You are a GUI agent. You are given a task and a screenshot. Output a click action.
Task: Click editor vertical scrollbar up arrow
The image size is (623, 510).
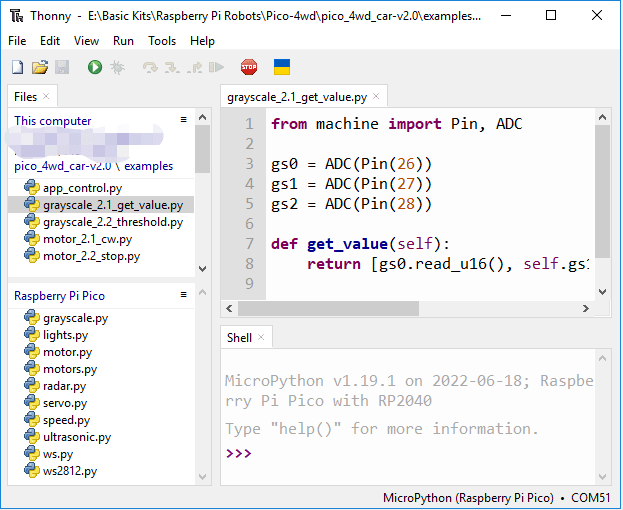pyautogui.click(x=602, y=117)
